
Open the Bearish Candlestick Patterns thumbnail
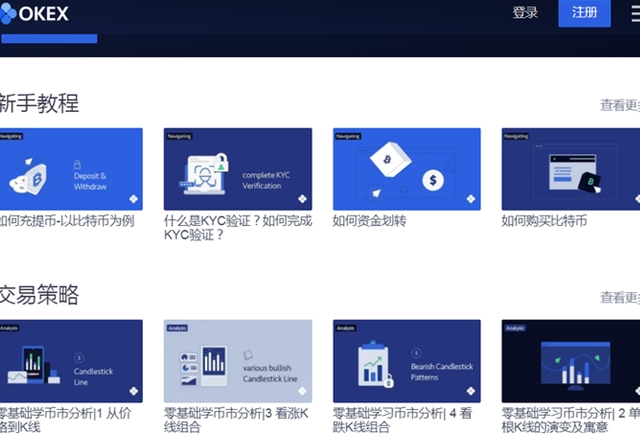click(406, 360)
